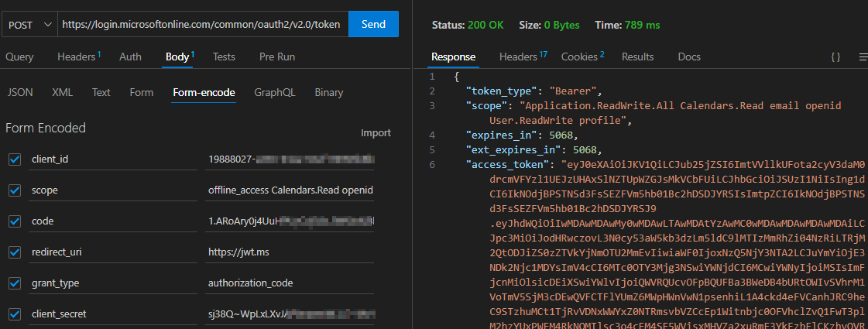Toggle the client_secret checkbox
The width and height of the screenshot is (868, 329).
(15, 314)
